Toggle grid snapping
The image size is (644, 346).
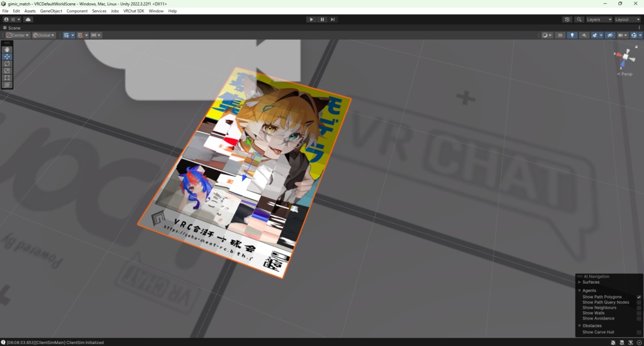(80, 35)
